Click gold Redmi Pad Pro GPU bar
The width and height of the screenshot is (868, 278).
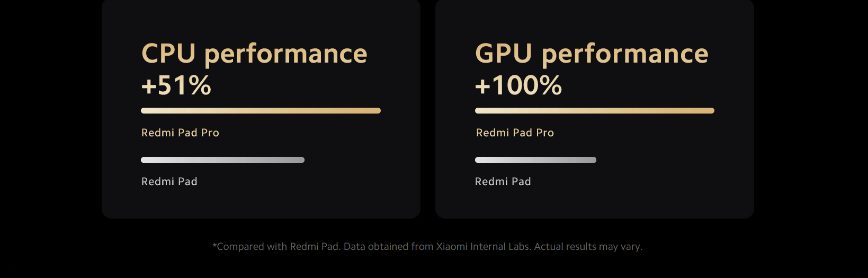click(x=595, y=111)
